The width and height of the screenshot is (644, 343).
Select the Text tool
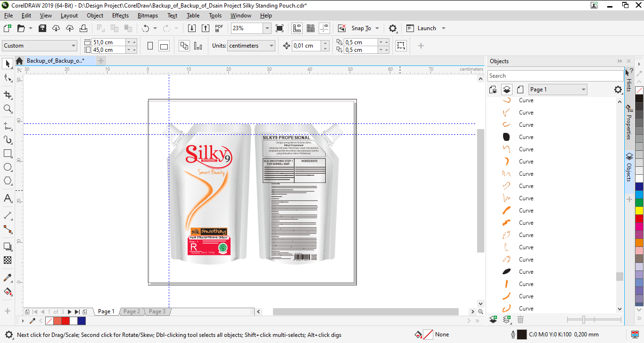[x=8, y=198]
